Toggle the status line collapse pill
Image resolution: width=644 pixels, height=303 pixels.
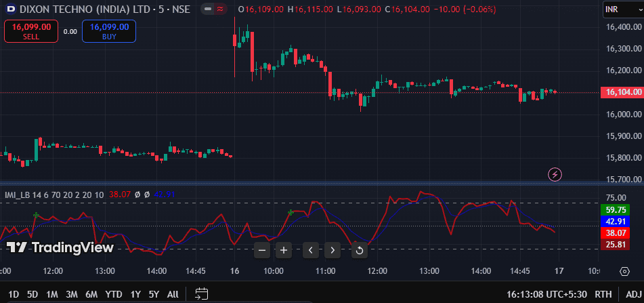(x=214, y=9)
